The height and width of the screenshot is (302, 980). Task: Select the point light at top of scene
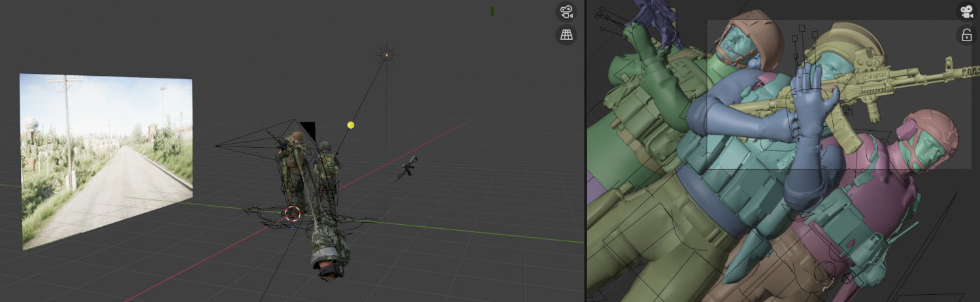tap(386, 56)
